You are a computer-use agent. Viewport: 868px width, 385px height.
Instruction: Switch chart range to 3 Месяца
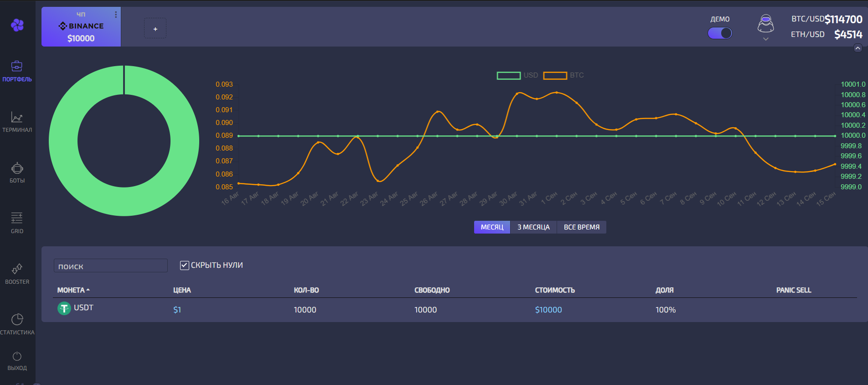point(533,227)
